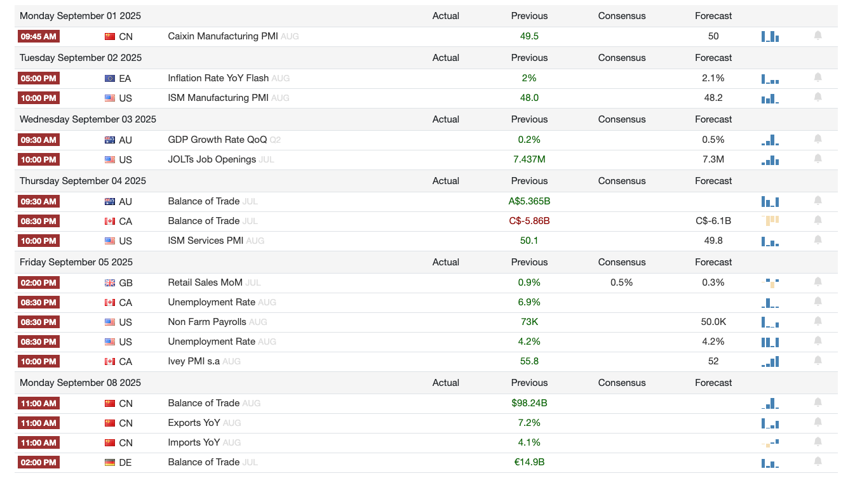Screen dimensions: 855x504
Task: Open mini chart for Canada Balance of Trade
Action: pos(770,221)
